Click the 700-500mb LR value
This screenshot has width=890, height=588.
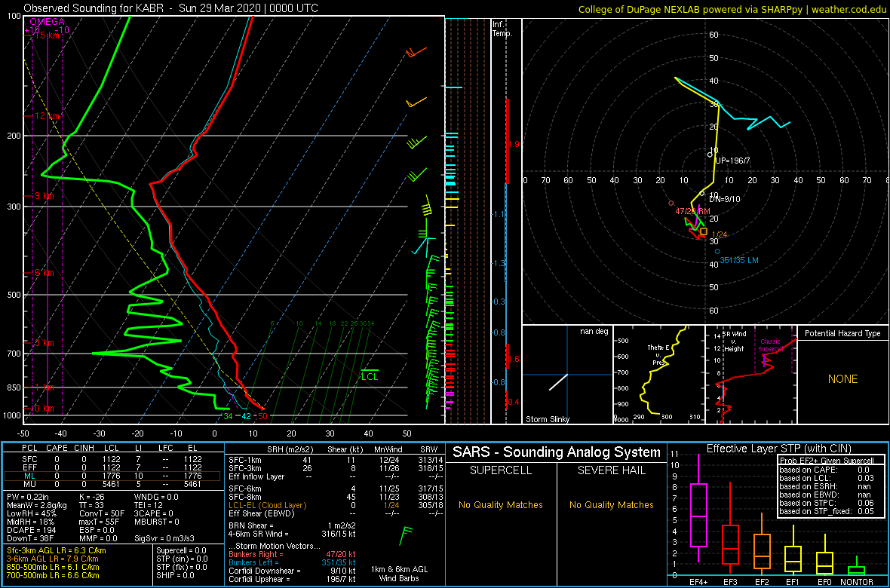[x=54, y=574]
